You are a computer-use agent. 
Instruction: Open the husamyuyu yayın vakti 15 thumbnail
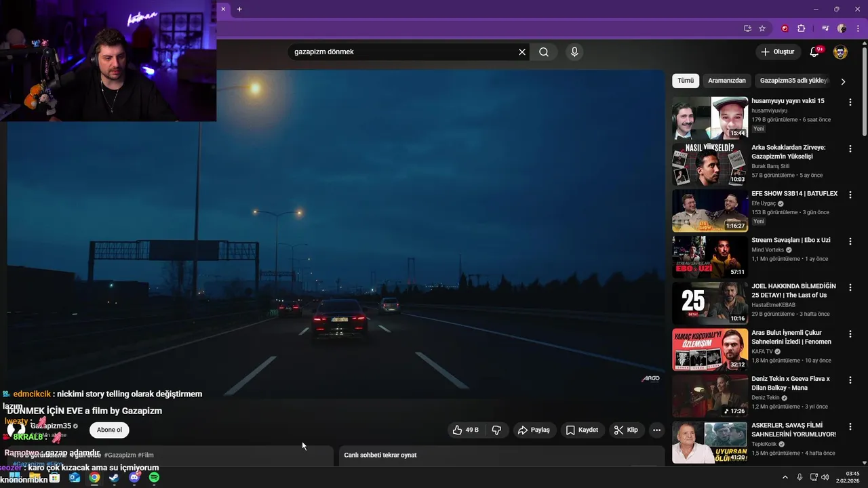click(x=710, y=118)
